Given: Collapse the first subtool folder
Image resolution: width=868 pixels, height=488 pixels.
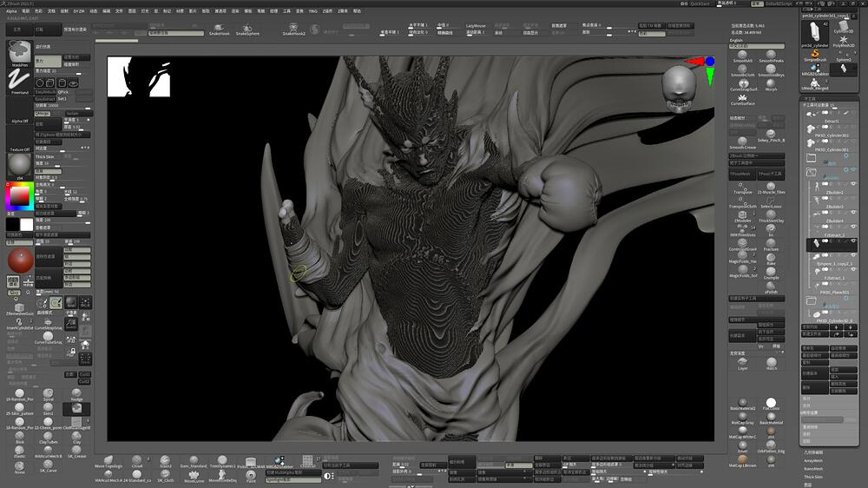Looking at the screenshot, I should pyautogui.click(x=811, y=157).
